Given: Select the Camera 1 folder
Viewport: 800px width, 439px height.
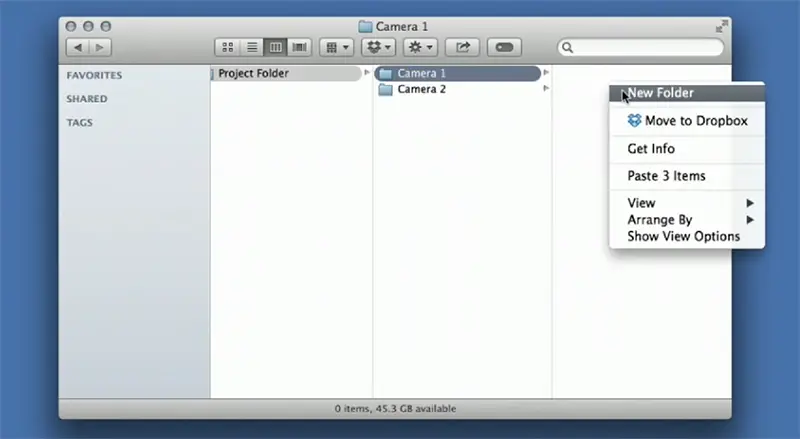Looking at the screenshot, I should [458, 74].
